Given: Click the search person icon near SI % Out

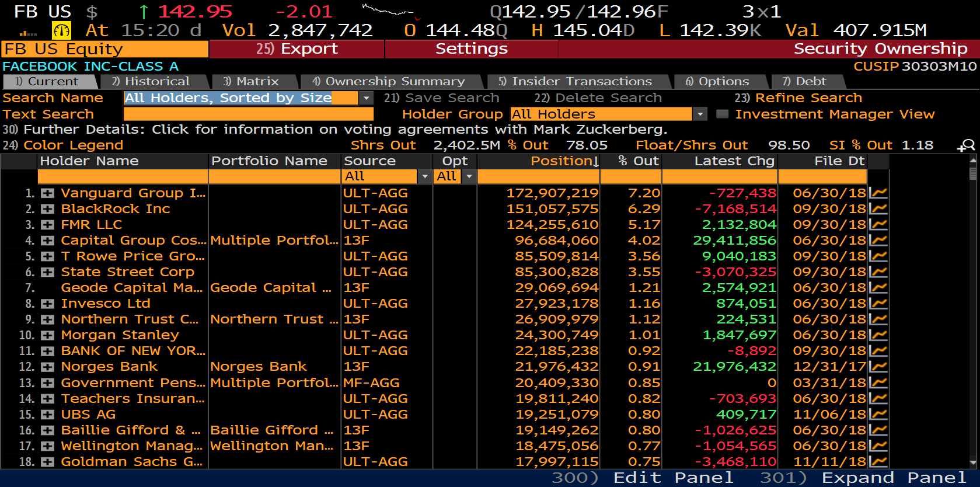Looking at the screenshot, I should click(x=966, y=145).
